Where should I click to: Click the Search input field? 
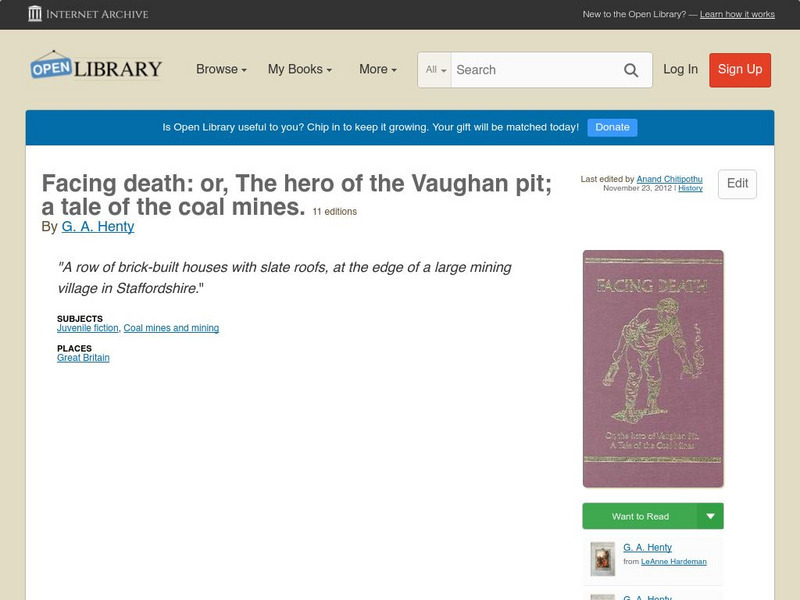click(536, 70)
